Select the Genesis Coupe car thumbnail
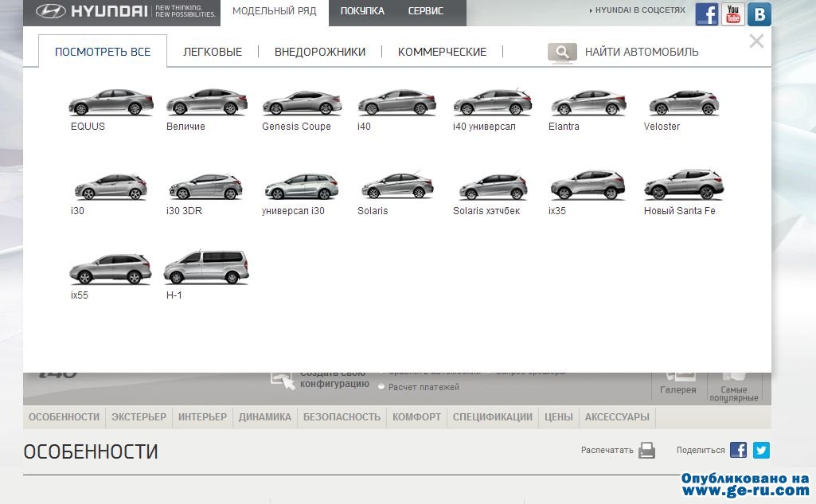 [x=302, y=104]
